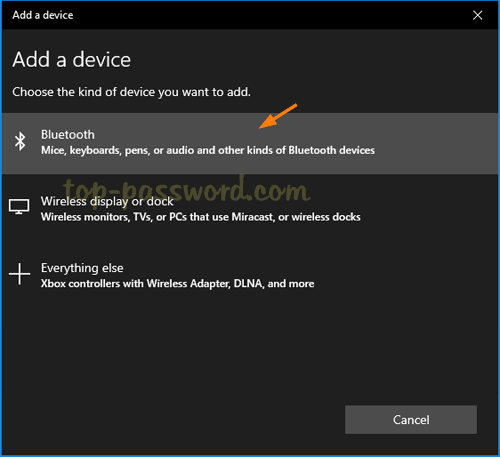Screen dimensions: 500x457
Task: Click the large Add a device heading
Action: pyautogui.click(x=72, y=60)
